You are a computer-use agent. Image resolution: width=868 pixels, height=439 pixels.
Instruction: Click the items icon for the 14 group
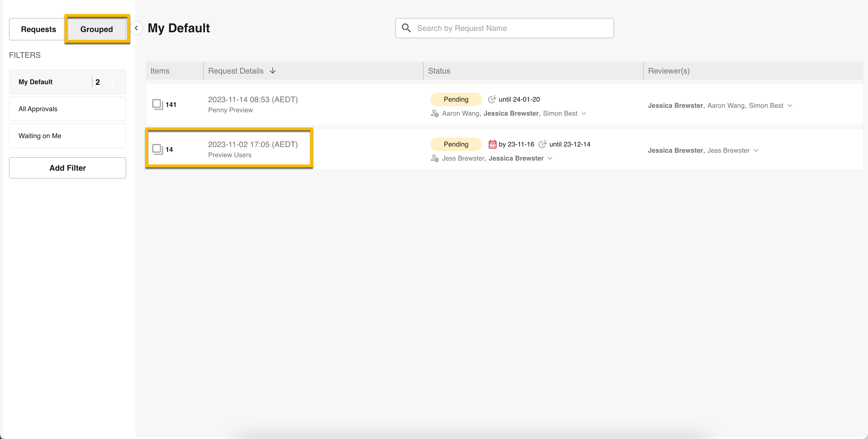(157, 149)
